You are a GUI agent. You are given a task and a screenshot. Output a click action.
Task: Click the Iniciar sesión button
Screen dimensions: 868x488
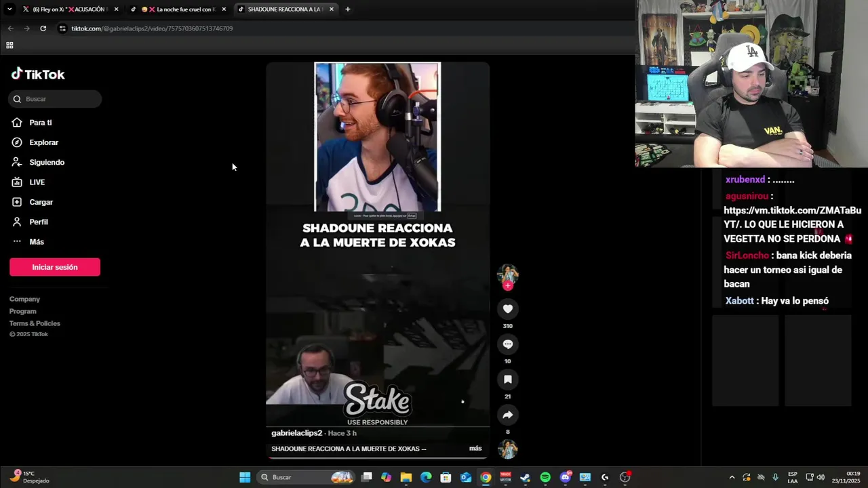pos(55,267)
